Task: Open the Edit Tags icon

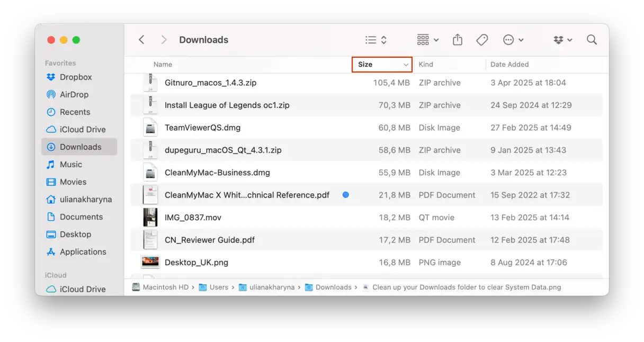Action: (x=482, y=40)
